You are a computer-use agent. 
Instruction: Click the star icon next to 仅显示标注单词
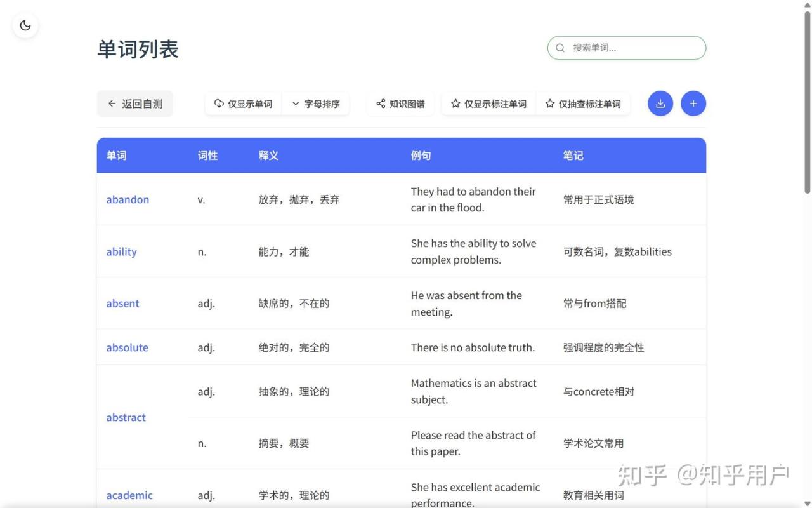point(455,104)
